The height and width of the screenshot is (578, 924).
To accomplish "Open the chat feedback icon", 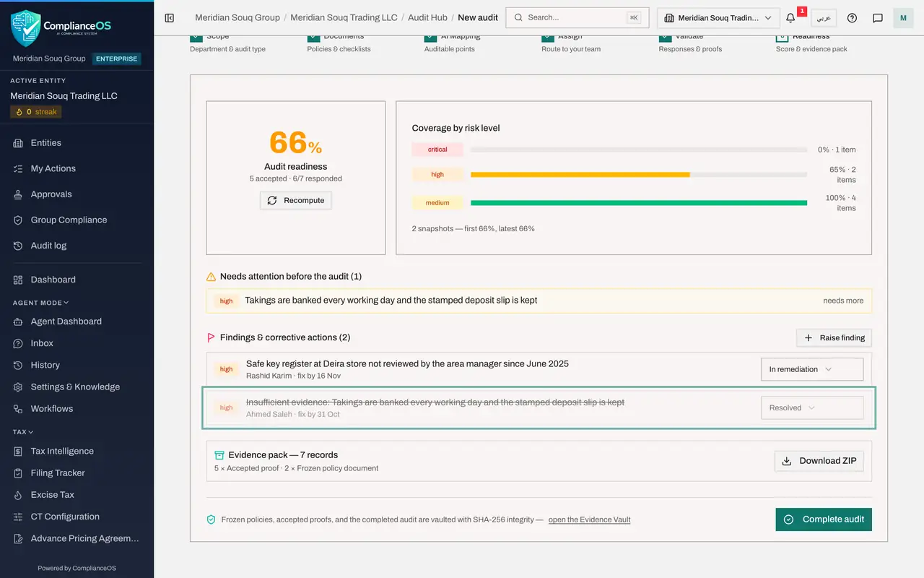I will tap(878, 17).
